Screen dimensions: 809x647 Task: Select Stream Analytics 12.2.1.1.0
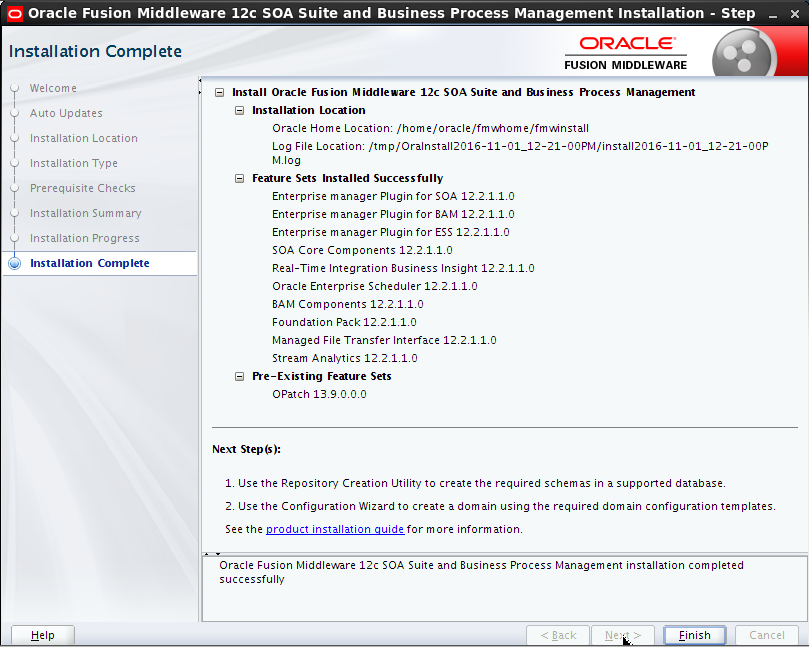345,359
